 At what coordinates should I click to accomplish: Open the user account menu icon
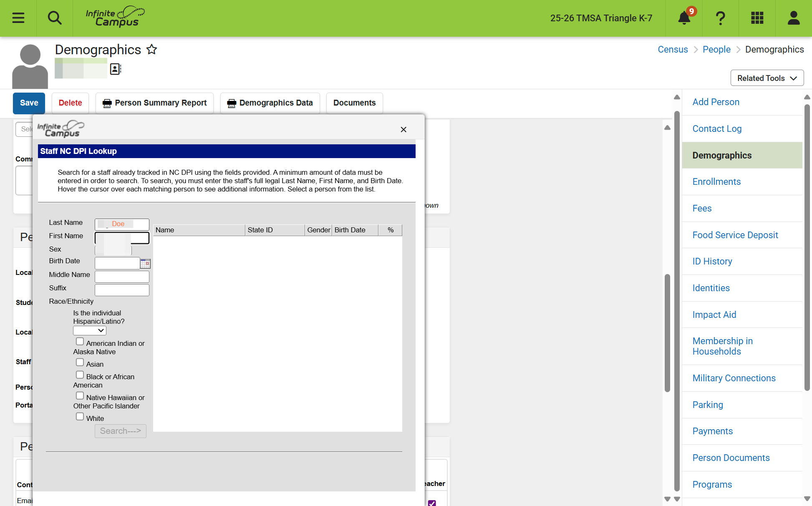click(794, 18)
